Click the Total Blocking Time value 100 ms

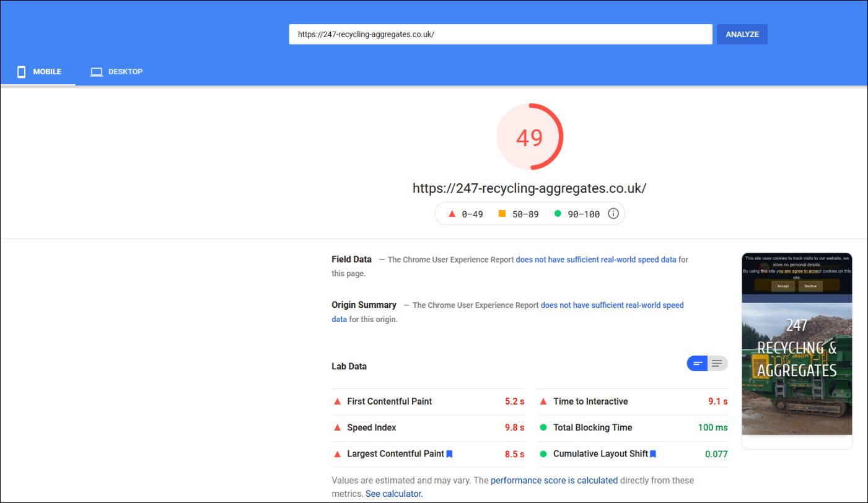[x=713, y=427]
